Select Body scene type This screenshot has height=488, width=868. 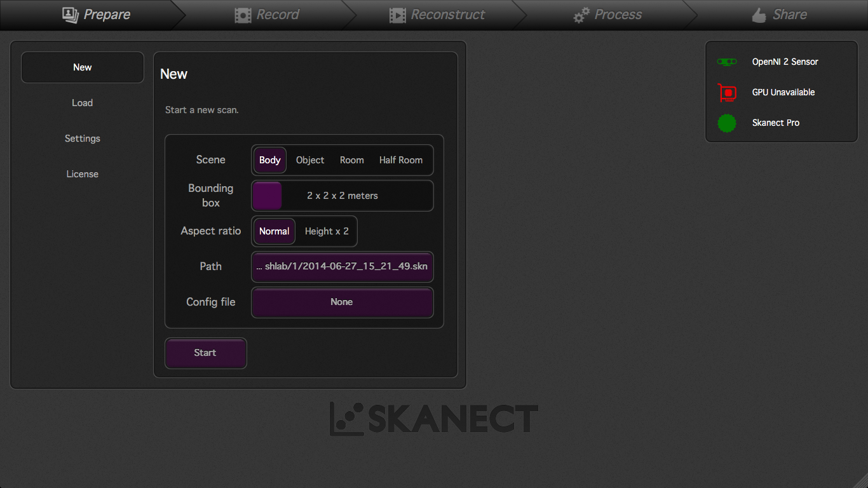tap(270, 160)
